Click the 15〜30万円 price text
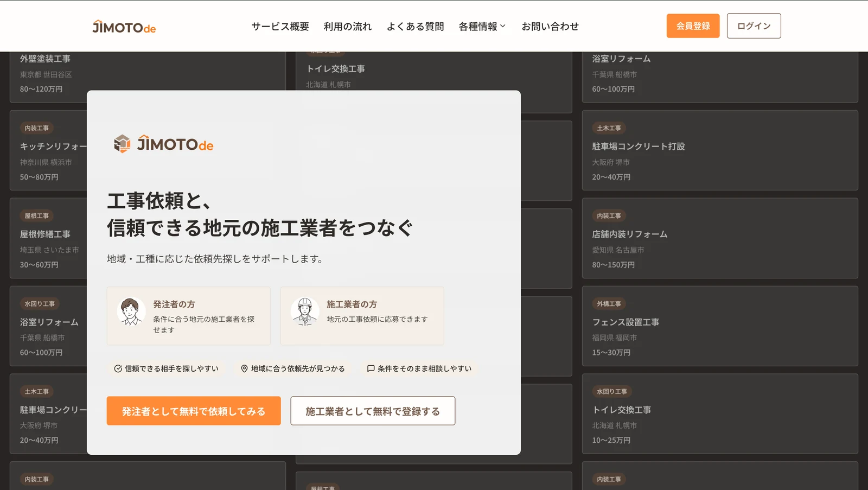The height and width of the screenshot is (490, 868). (x=611, y=353)
